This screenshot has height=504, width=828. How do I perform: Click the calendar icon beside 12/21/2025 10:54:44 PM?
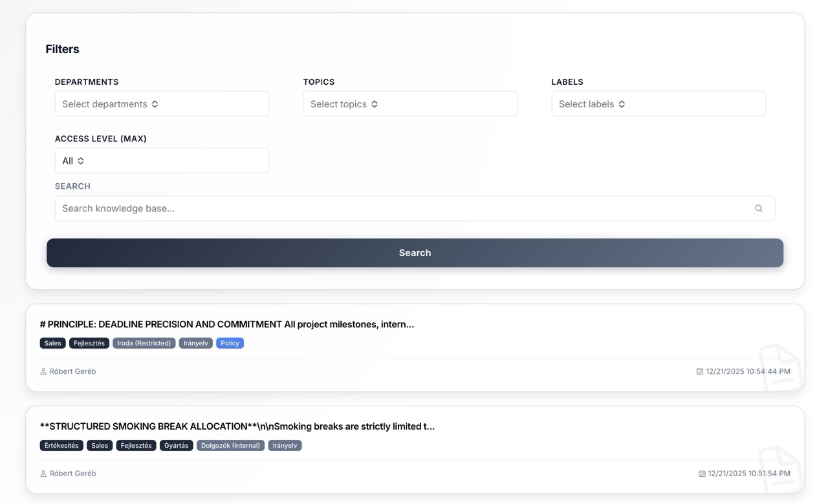coord(699,371)
